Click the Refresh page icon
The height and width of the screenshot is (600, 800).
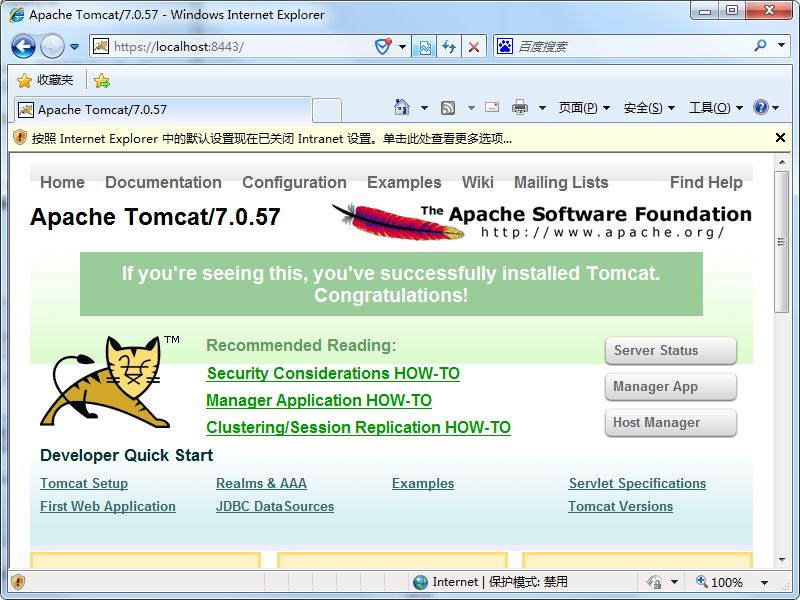[x=449, y=47]
